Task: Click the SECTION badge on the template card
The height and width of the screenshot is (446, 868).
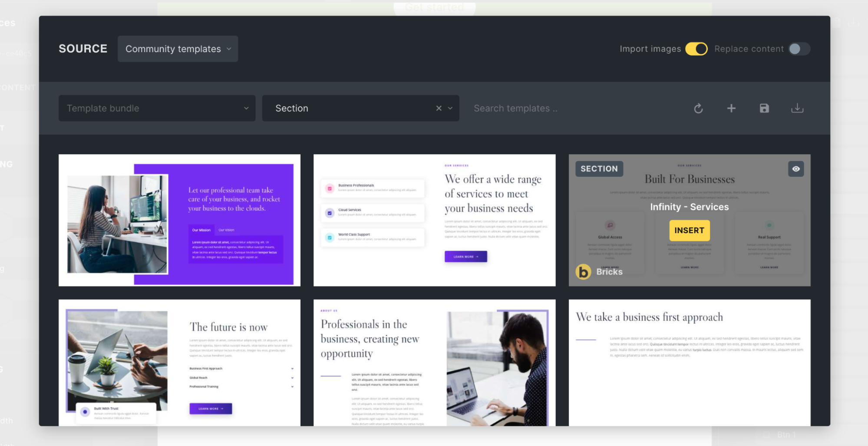Action: 599,169
